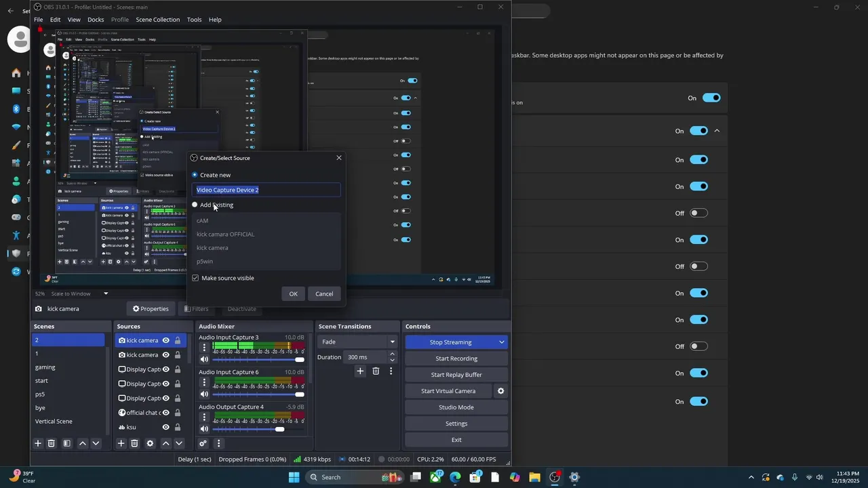Select Add Existing radio button
This screenshot has height=488, width=868.
coord(195,205)
